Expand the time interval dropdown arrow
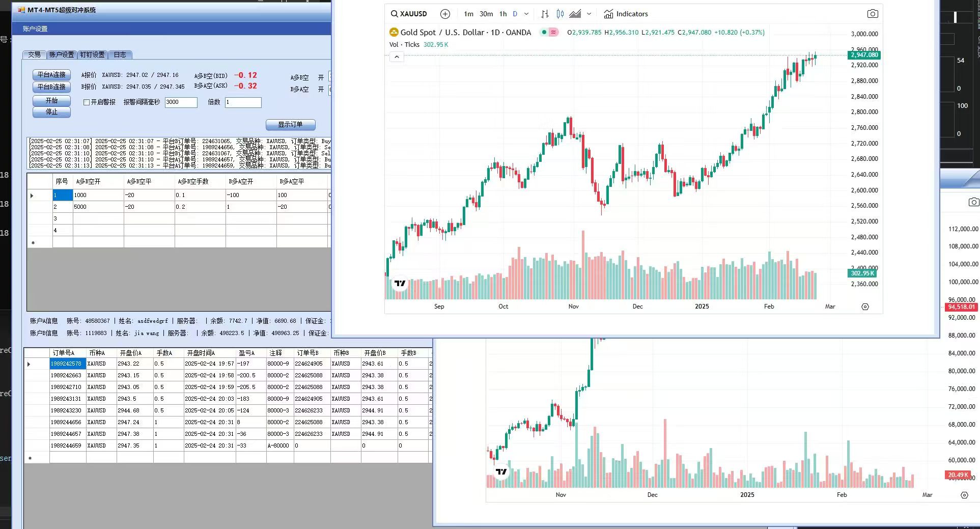The height and width of the screenshot is (529, 980). point(526,14)
